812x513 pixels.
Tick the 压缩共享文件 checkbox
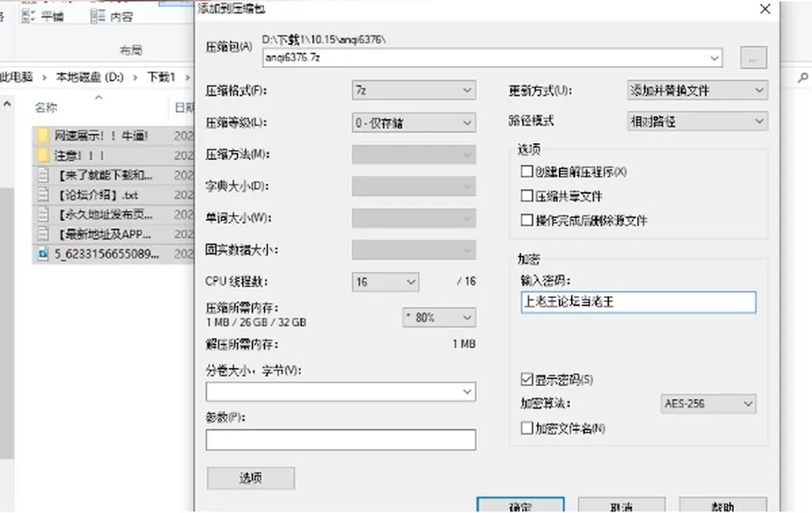pyautogui.click(x=527, y=196)
